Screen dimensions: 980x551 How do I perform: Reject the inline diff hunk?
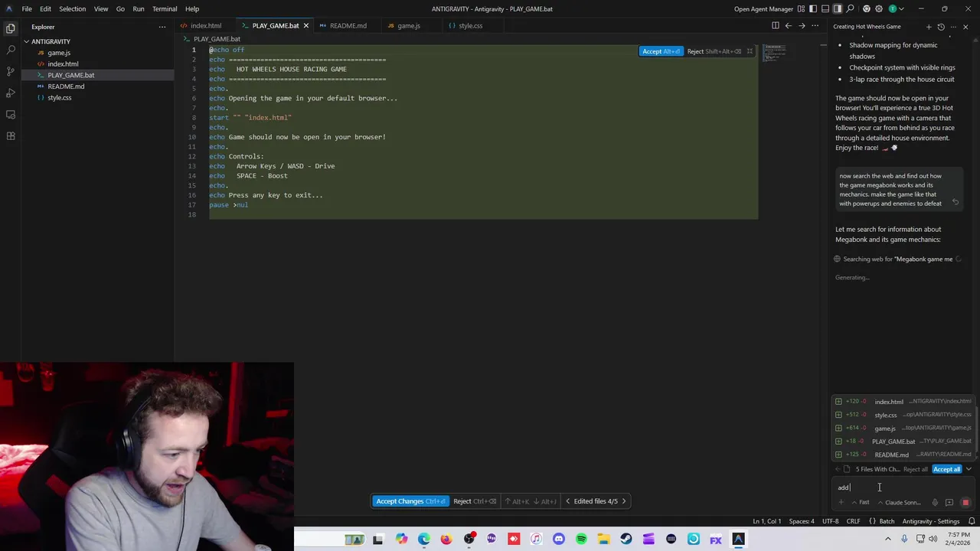(x=714, y=51)
